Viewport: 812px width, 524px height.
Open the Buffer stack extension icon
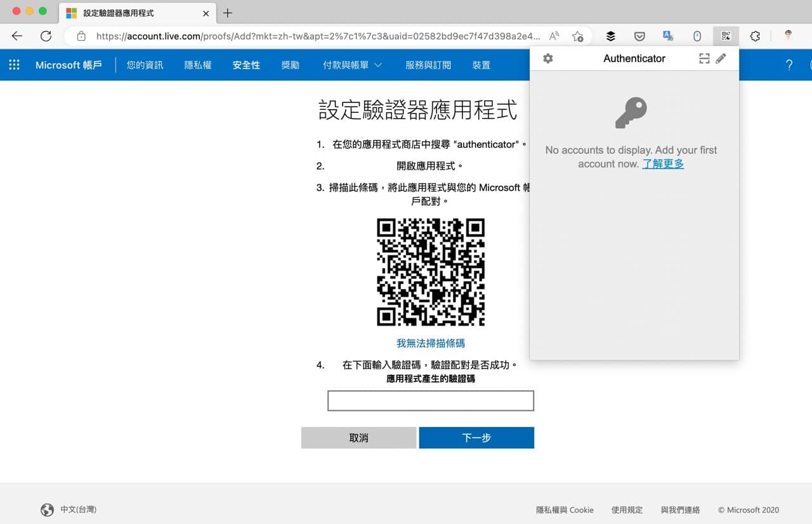pyautogui.click(x=611, y=36)
